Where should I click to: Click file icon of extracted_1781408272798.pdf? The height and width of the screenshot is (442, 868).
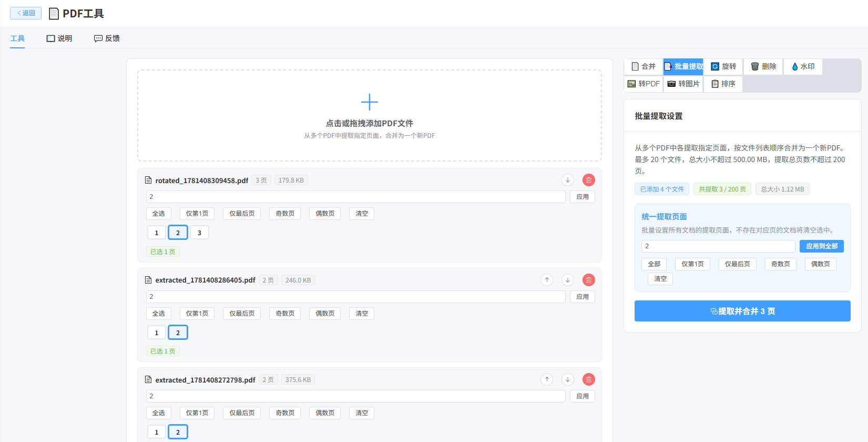click(148, 379)
